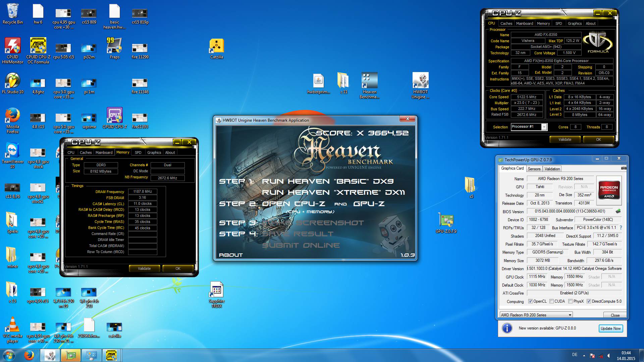Screen dimensions: 644x362
Task: Open TeamViewer 10 desktop icon
Action: [x=13, y=156]
